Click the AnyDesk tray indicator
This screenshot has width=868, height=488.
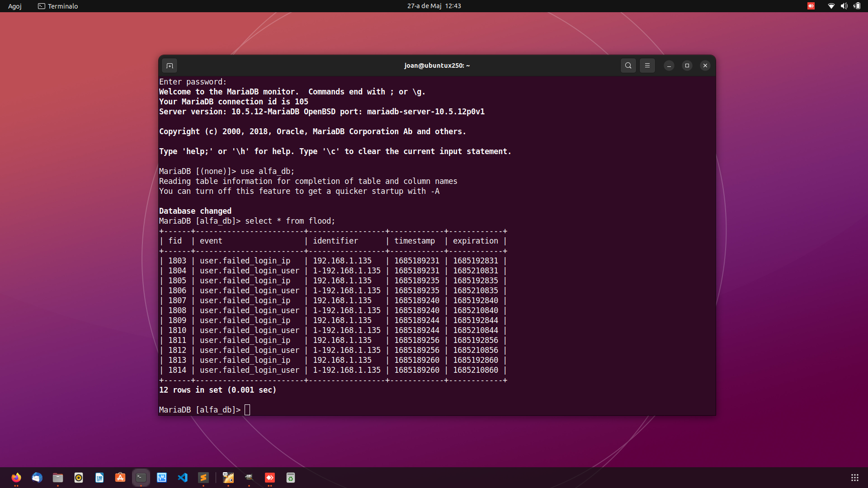tap(811, 6)
